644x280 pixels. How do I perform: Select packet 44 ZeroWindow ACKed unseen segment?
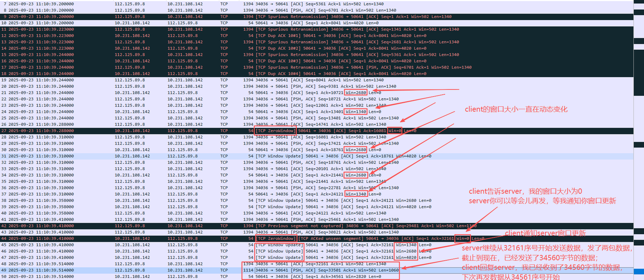click(x=322, y=238)
